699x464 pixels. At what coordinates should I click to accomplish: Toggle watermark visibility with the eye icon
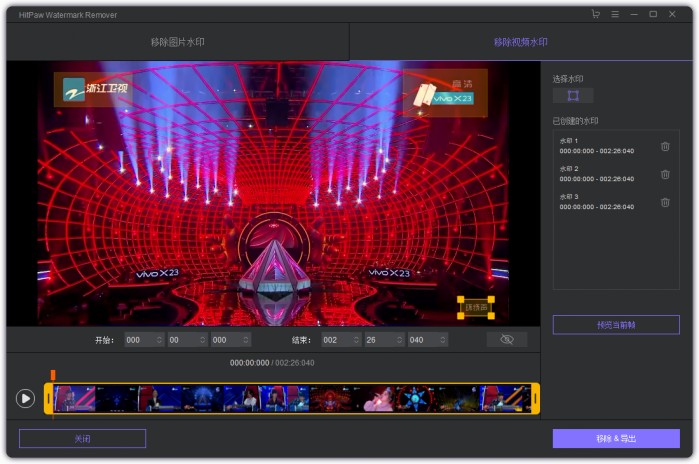(507, 340)
